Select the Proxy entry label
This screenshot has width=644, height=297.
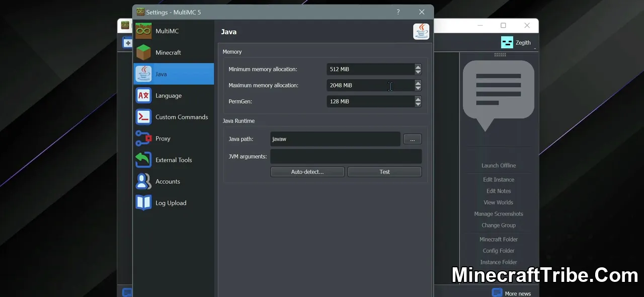(163, 138)
